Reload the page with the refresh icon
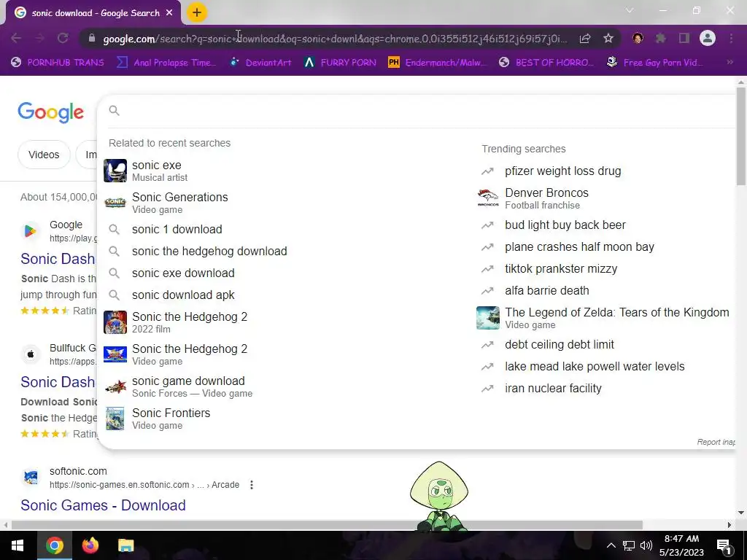Image resolution: width=747 pixels, height=560 pixels. (x=63, y=39)
